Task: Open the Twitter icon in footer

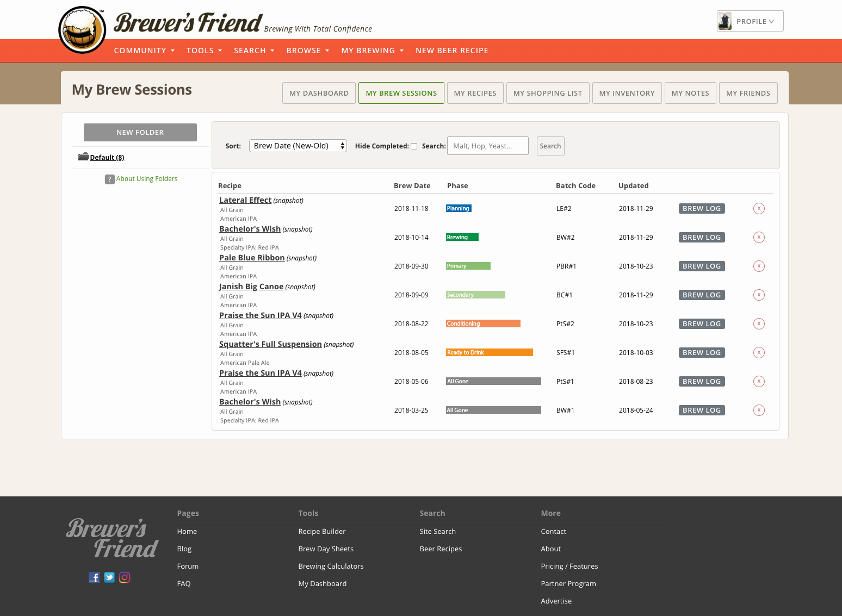Action: coord(109,577)
